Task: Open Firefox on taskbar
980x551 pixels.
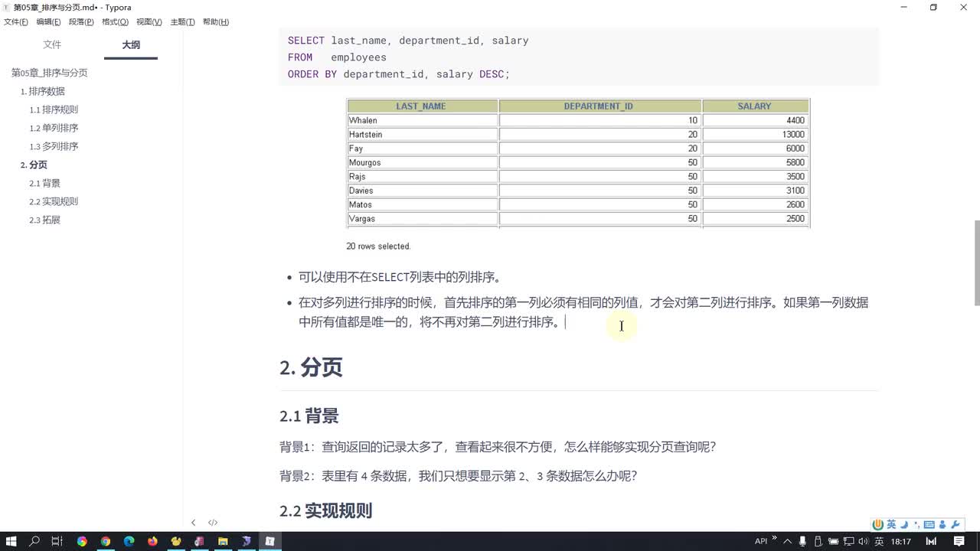Action: 152,541
